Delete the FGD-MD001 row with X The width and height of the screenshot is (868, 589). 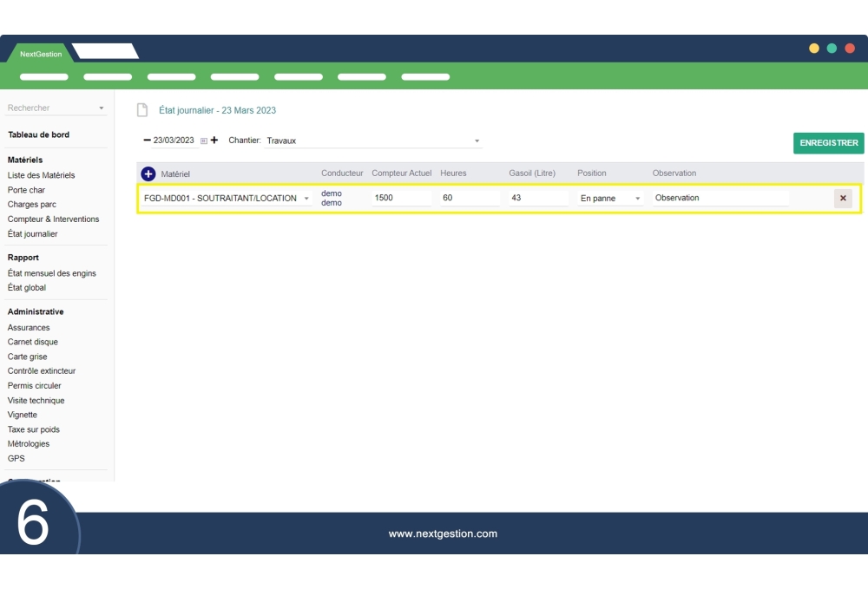pyautogui.click(x=842, y=199)
